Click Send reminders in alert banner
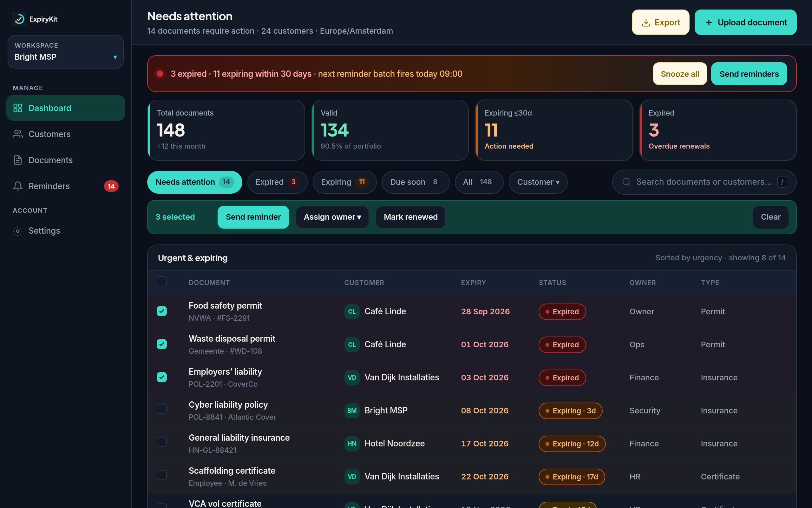The image size is (812, 508). [749, 74]
